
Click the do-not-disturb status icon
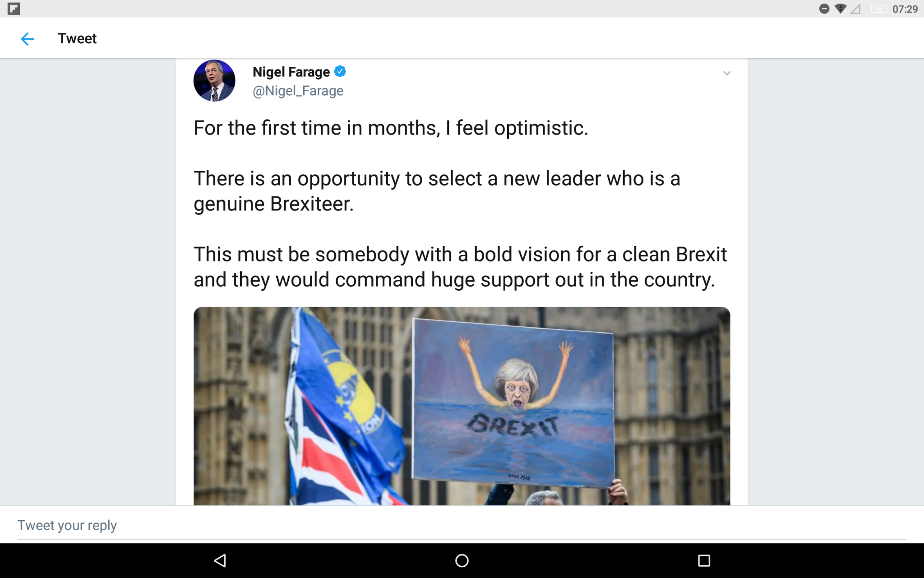(825, 9)
